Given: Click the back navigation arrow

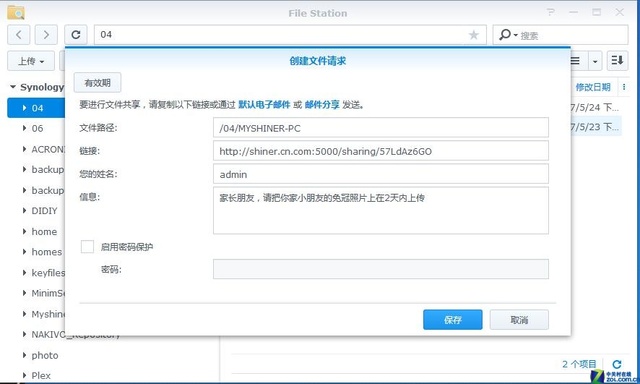Looking at the screenshot, I should coord(18,35).
